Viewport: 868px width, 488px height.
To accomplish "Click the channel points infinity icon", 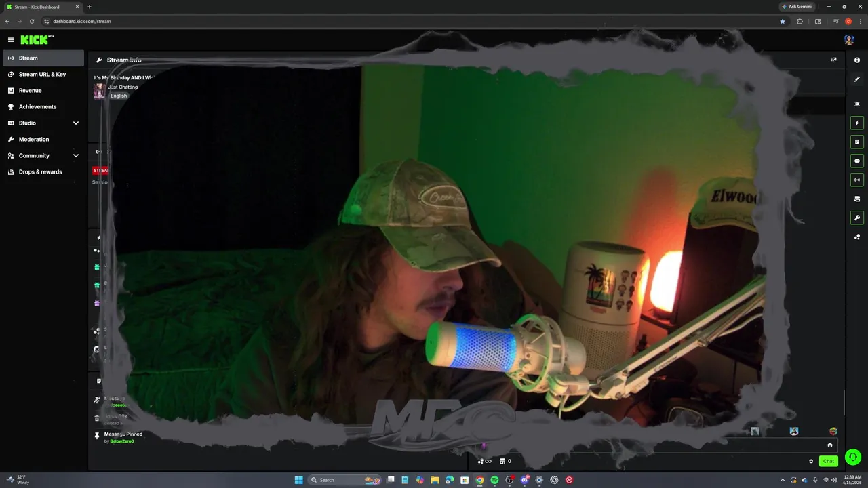I will pos(484,462).
